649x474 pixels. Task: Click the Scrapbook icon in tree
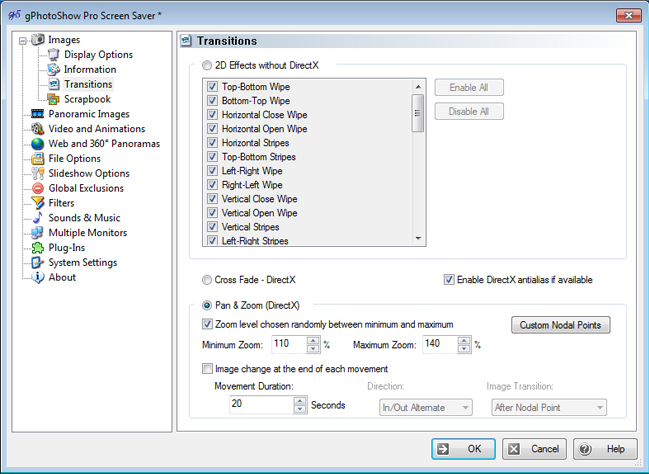click(x=54, y=99)
